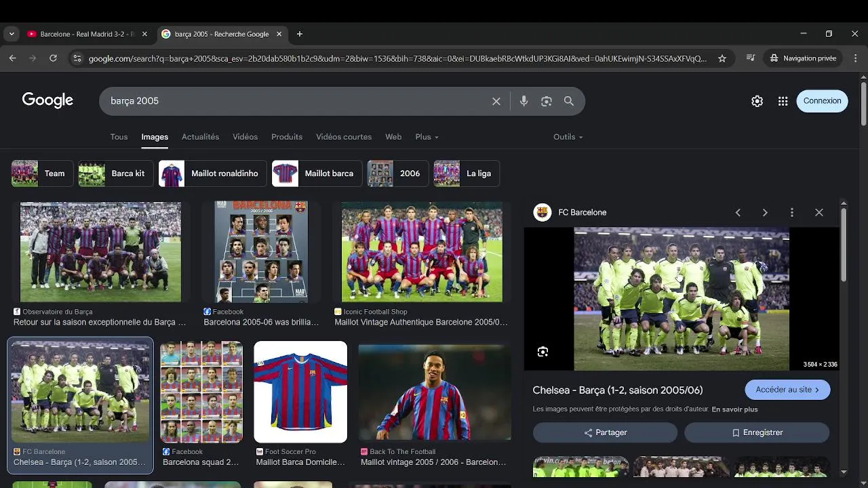The image size is (868, 488).
Task: Expand the Plus menu
Action: [x=427, y=137]
